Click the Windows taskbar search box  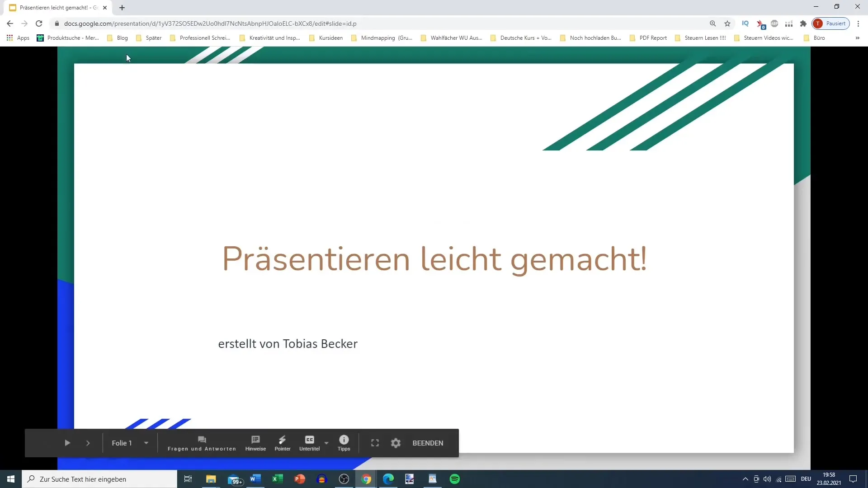pyautogui.click(x=99, y=479)
